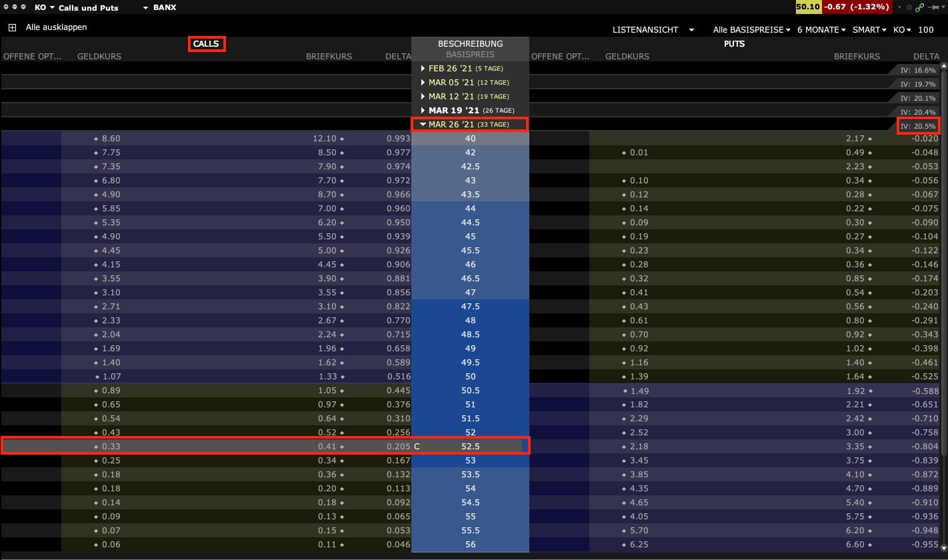Collapse the MAR 26 '21 expiry
The height and width of the screenshot is (560, 948).
pos(423,125)
